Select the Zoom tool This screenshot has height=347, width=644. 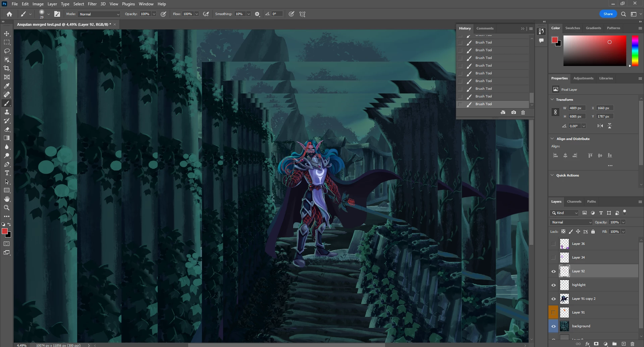click(7, 208)
